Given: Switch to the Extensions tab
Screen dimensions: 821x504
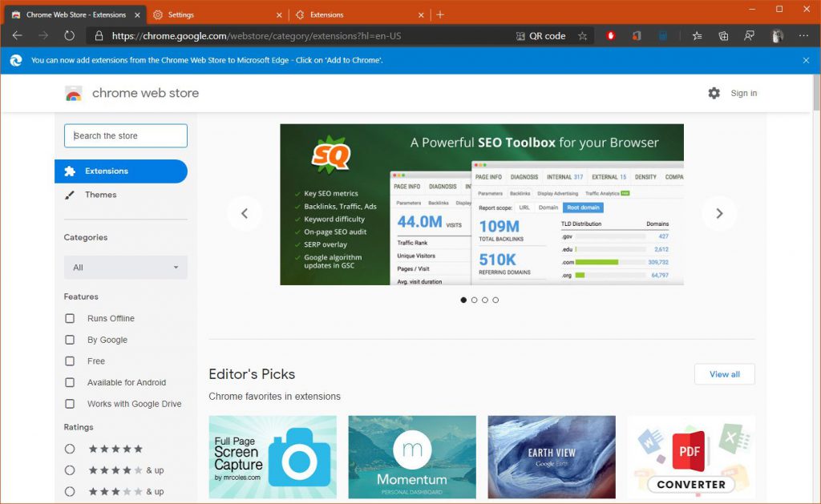Looking at the screenshot, I should [360, 14].
